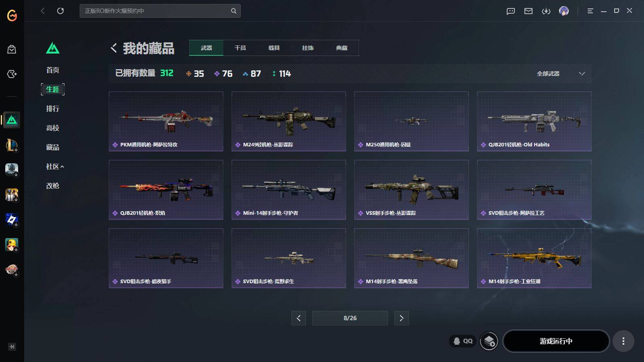Viewport: 644px width, 362px height.
Task: Expand the sidebar with the bottom arrow icon
Action: tap(12, 347)
